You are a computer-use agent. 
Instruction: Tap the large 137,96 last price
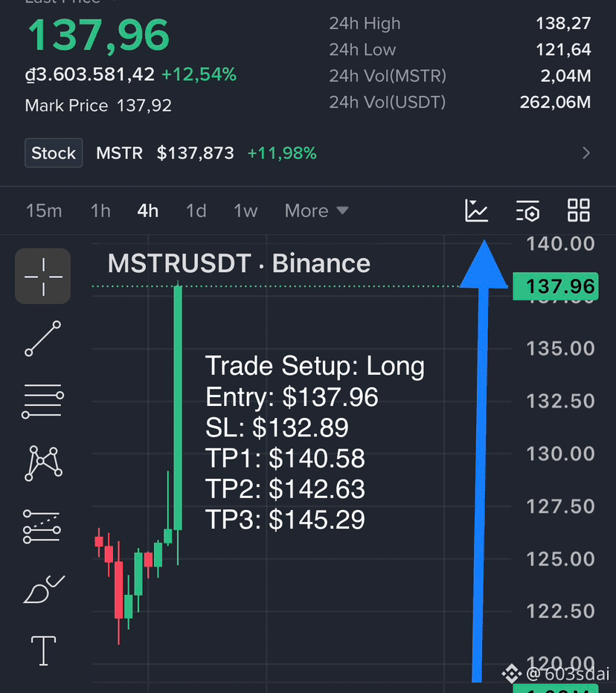(98, 36)
